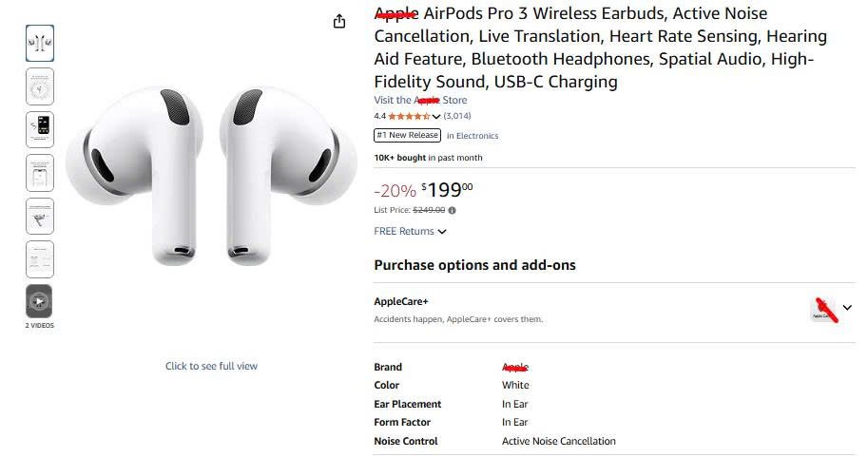Select the second product image thumbnail
This screenshot has width=868, height=457.
(x=39, y=86)
